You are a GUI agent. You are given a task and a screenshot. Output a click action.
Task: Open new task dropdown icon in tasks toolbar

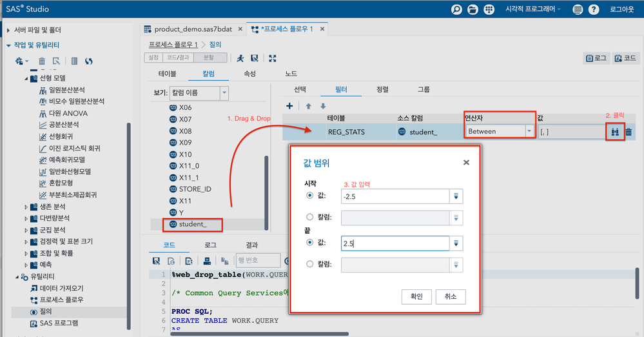tap(22, 61)
